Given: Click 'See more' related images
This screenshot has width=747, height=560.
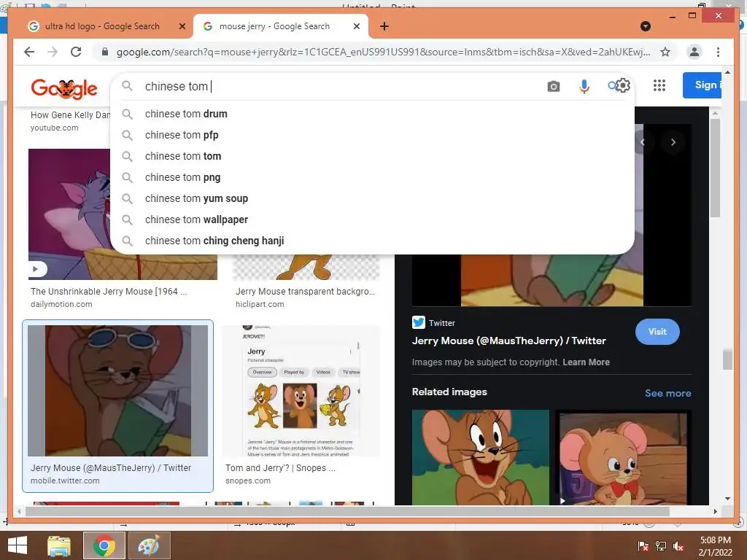Looking at the screenshot, I should (668, 393).
